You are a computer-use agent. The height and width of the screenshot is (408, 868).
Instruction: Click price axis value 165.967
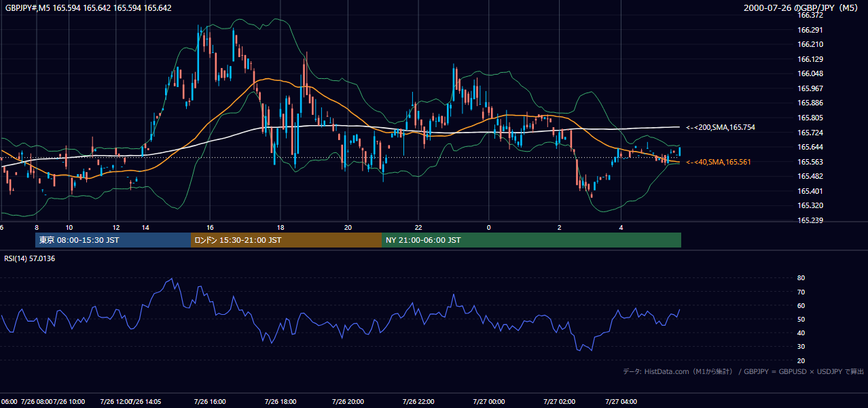pos(810,88)
